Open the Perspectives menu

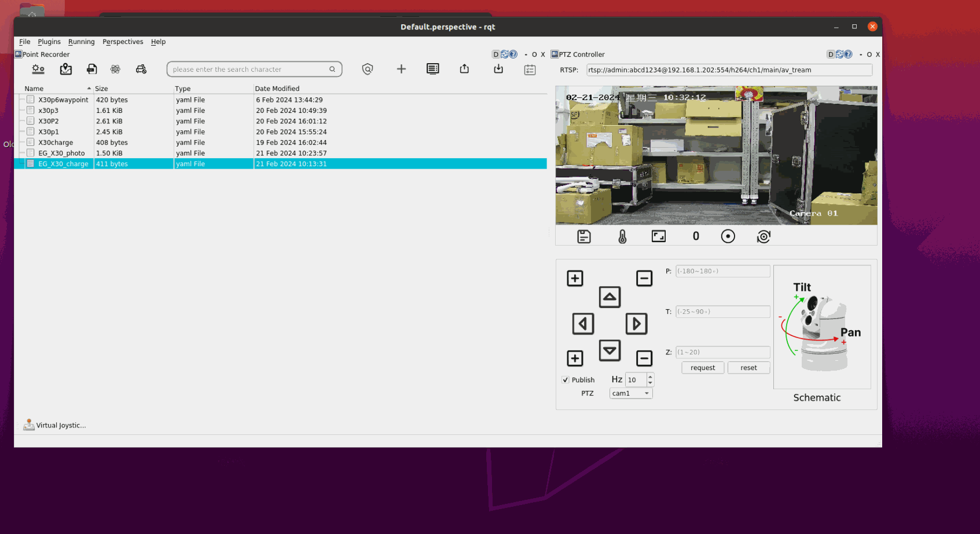[123, 42]
